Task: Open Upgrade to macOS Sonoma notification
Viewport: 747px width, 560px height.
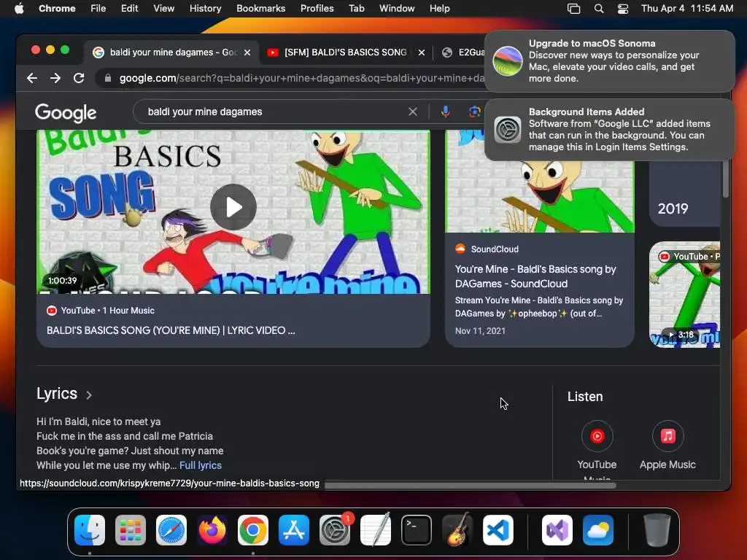Action: [x=609, y=61]
